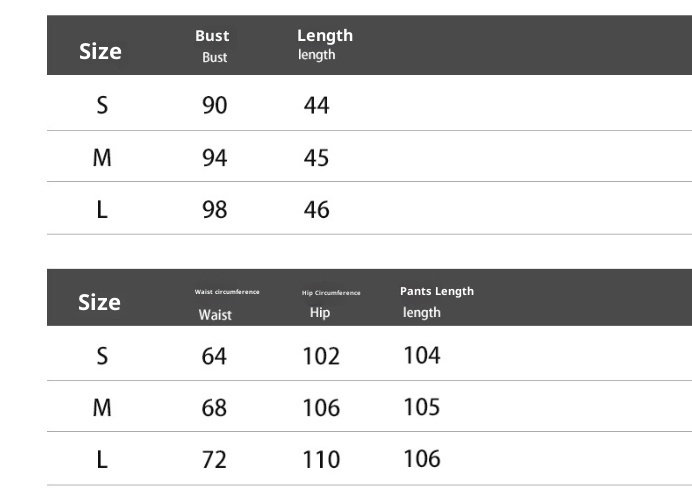Click length value 45 in top table
The image size is (692, 491).
point(317,158)
